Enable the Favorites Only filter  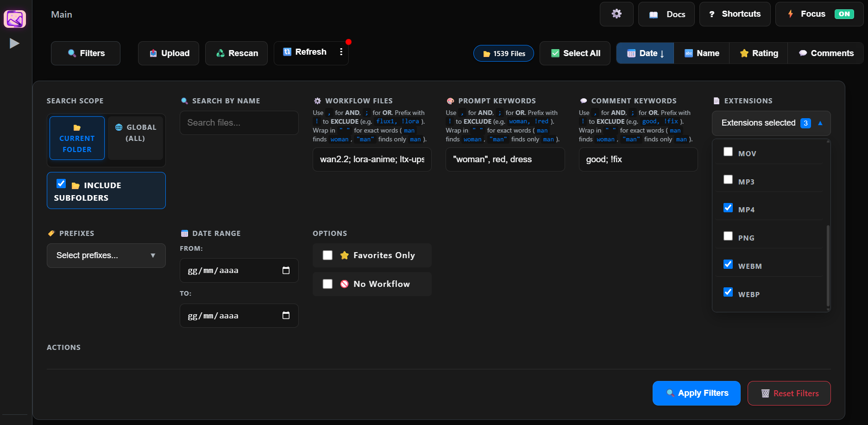click(327, 255)
